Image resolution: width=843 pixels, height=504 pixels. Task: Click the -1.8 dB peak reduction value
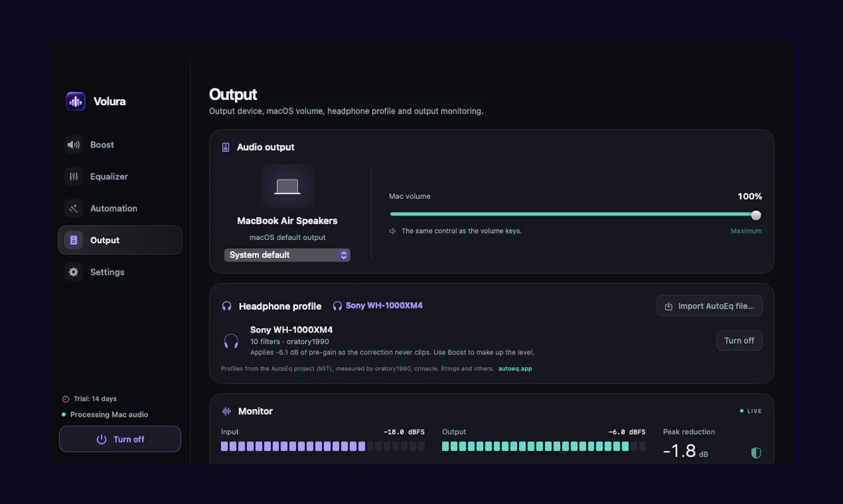click(685, 451)
